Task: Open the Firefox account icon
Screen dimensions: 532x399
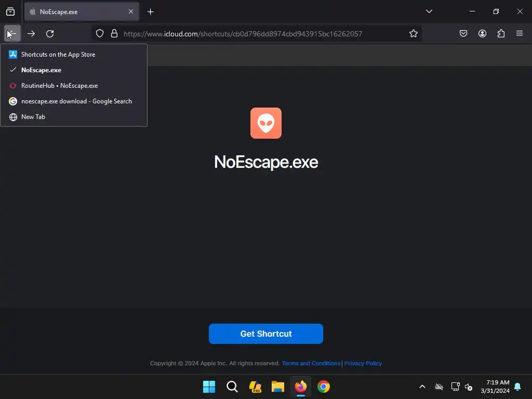Action: (482, 34)
